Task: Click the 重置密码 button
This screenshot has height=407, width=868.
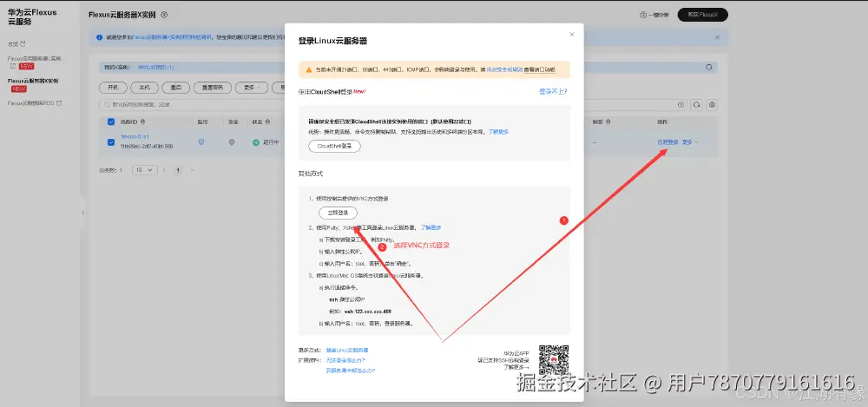Action: click(x=213, y=88)
